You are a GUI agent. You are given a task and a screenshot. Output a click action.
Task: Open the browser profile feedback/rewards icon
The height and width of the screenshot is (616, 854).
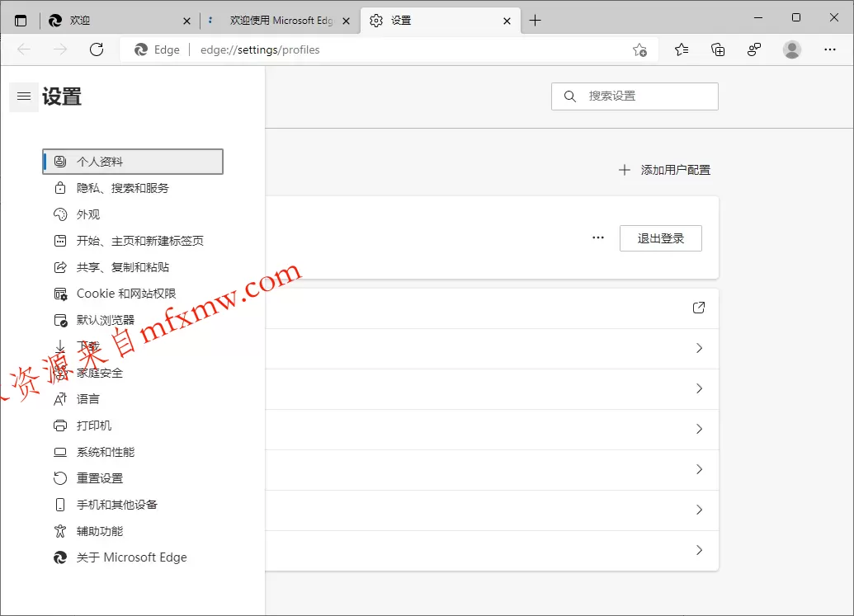pos(754,50)
